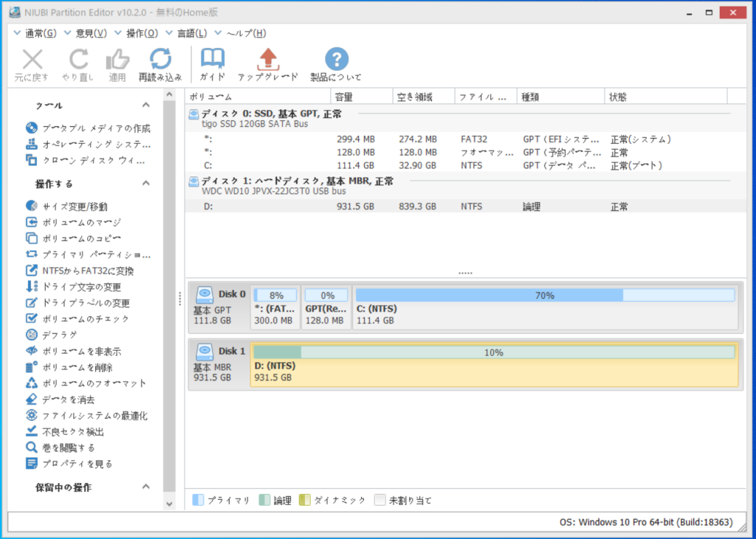Sort by the 空き領域 column header
The width and height of the screenshot is (756, 539).
[424, 97]
